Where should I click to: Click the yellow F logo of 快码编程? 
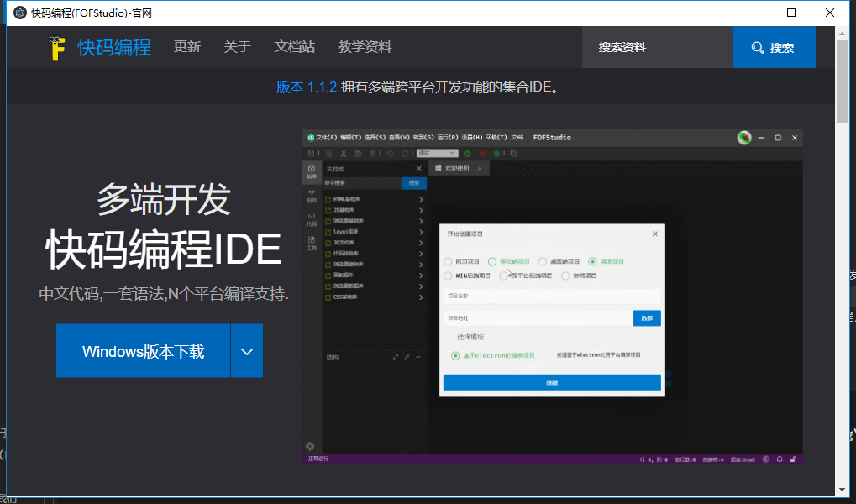[57, 48]
